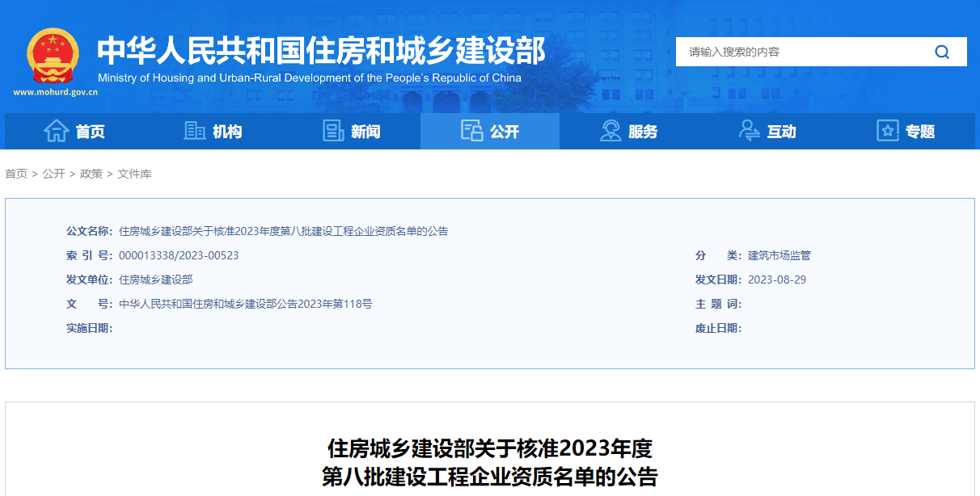The height and width of the screenshot is (496, 980).
Task: Click the 索引号 field label
Action: [x=90, y=255]
